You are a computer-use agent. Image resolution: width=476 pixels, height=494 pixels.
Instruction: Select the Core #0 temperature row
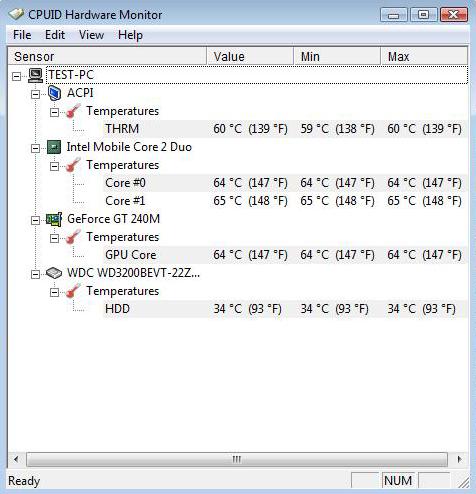pyautogui.click(x=285, y=183)
